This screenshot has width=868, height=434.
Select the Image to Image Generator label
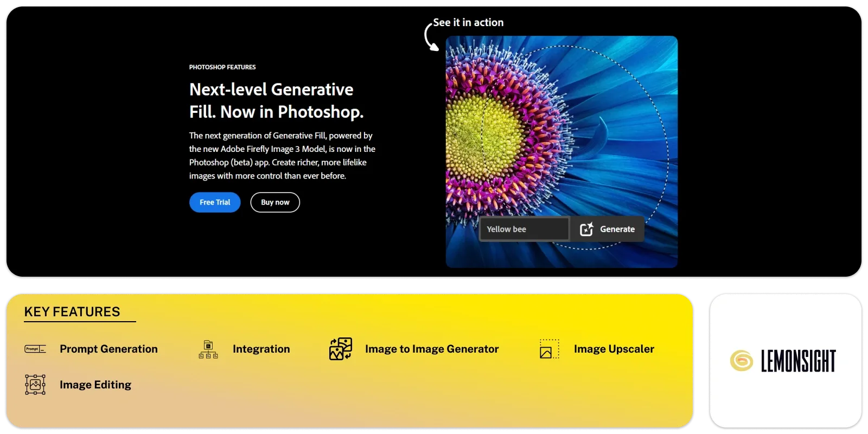coord(432,349)
